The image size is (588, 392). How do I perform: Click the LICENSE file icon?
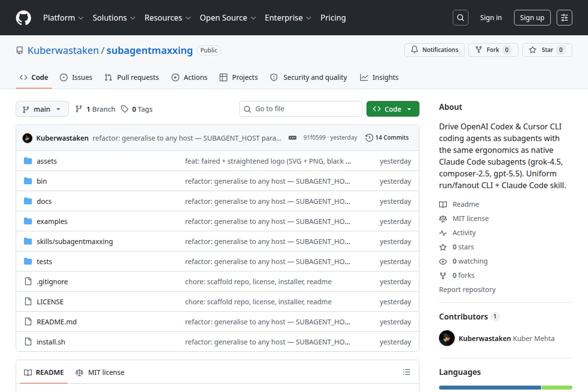28,302
